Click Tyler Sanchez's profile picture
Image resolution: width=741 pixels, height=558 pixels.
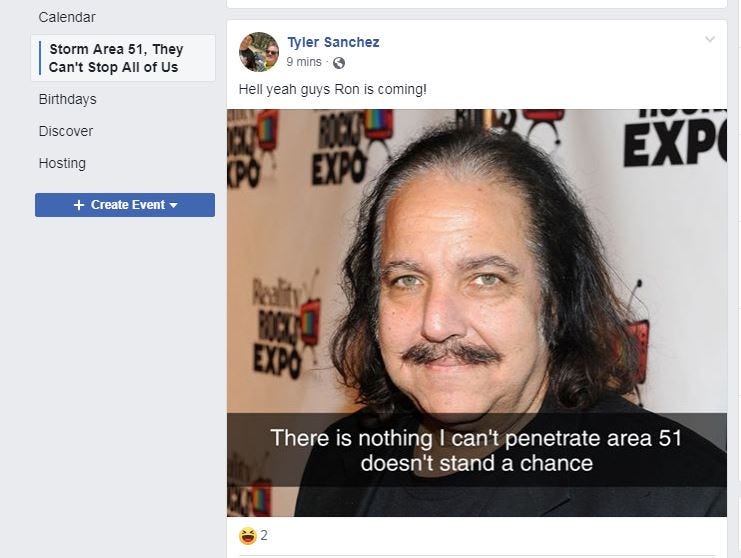coord(259,52)
